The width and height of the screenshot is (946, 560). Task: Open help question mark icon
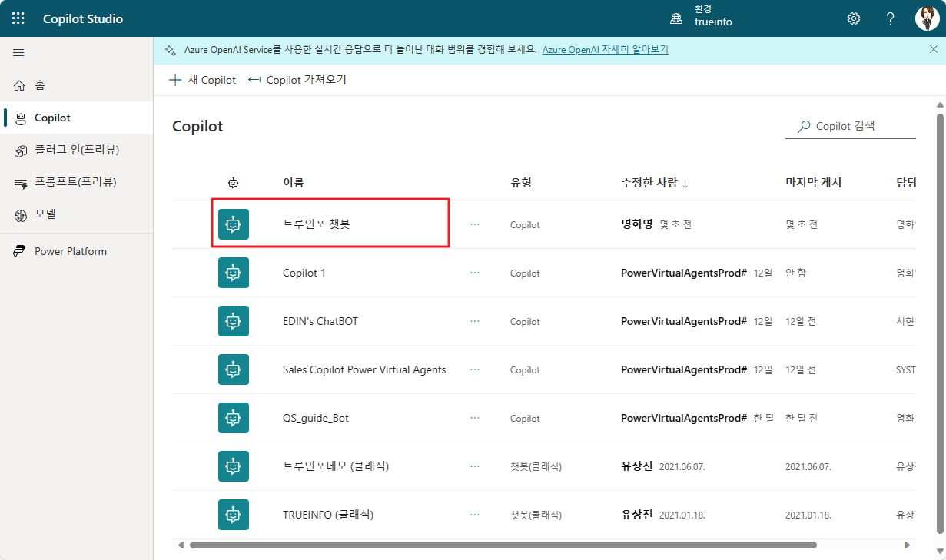point(890,18)
